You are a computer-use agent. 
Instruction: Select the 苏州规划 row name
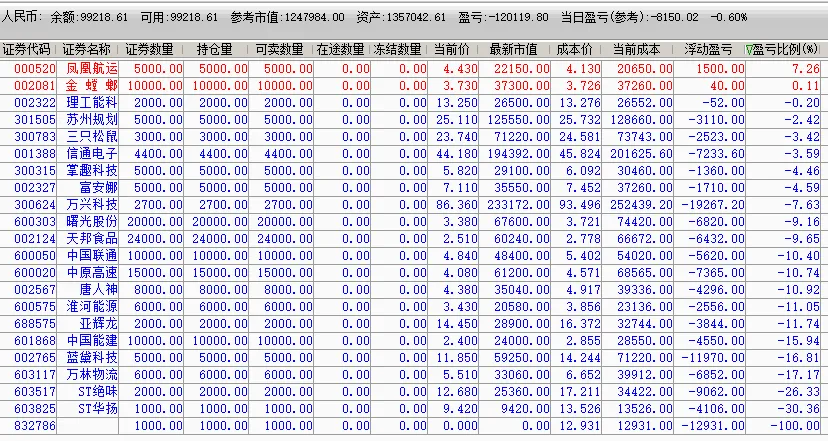coord(92,120)
